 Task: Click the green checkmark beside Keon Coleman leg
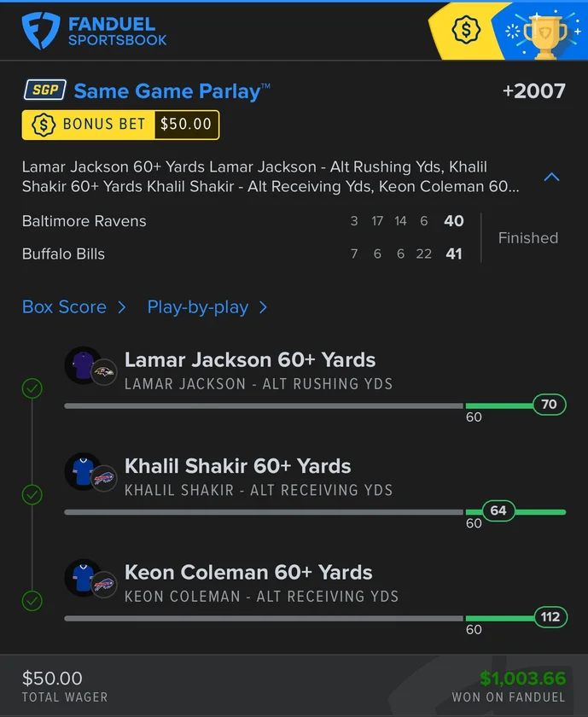[x=32, y=601]
